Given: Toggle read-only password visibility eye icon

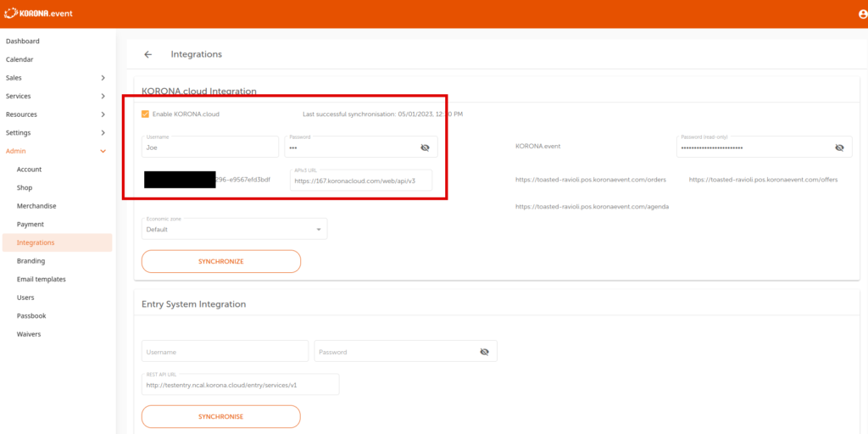Looking at the screenshot, I should click(839, 147).
